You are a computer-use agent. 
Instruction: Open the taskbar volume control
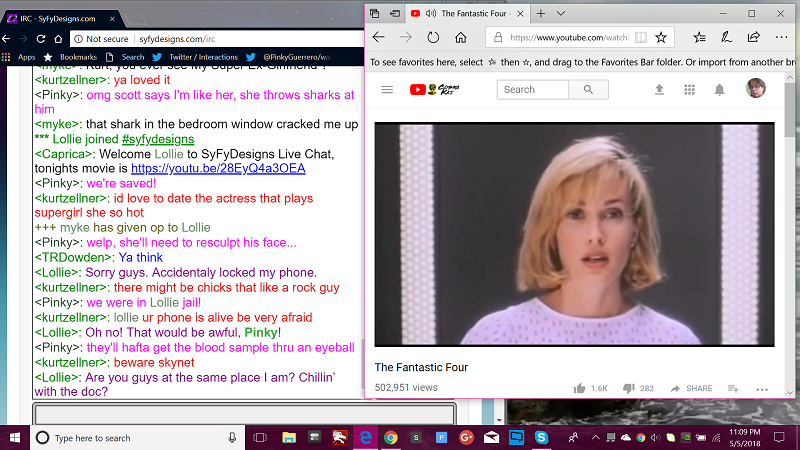click(x=656, y=438)
